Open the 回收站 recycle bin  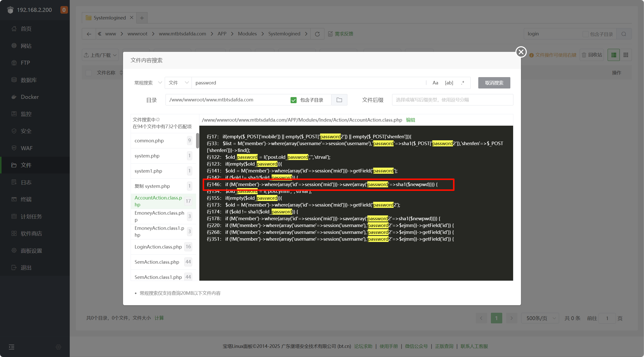(592, 55)
